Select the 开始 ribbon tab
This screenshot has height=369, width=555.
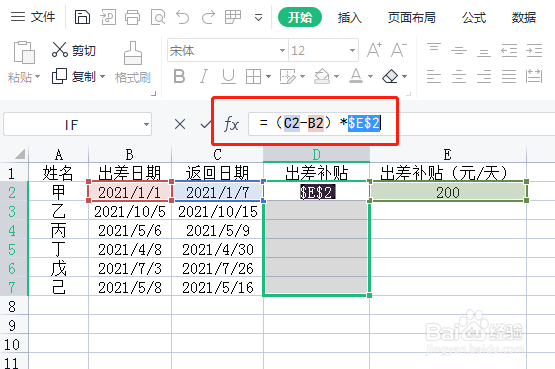(300, 17)
